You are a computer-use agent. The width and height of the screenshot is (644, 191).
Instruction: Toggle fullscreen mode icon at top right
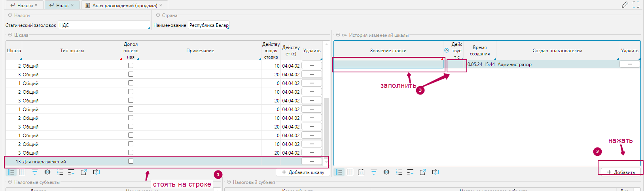pyautogui.click(x=636, y=5)
